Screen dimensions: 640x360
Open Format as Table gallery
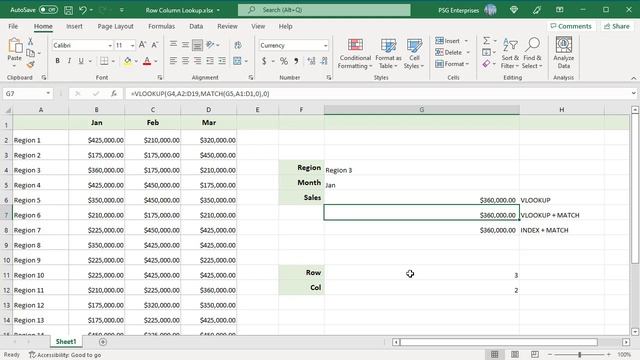pyautogui.click(x=388, y=53)
